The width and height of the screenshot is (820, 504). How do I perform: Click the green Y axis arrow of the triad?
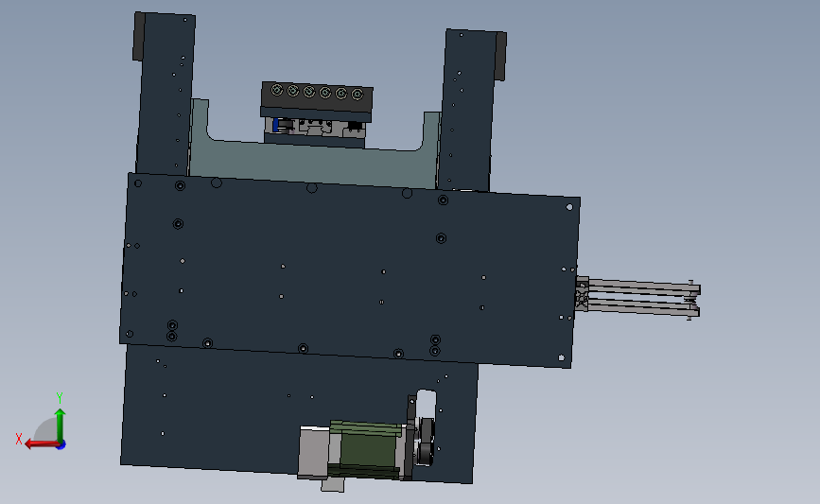click(x=61, y=425)
